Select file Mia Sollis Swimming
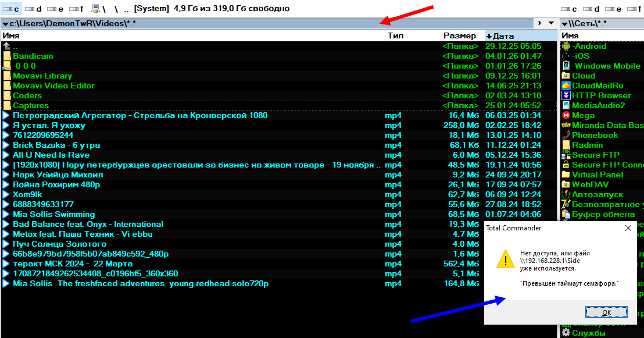Image resolution: width=644 pixels, height=338 pixels. pos(54,214)
